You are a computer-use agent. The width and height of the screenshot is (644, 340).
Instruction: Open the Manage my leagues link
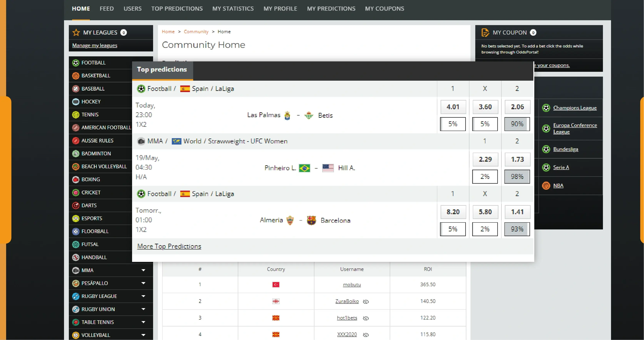click(x=95, y=45)
